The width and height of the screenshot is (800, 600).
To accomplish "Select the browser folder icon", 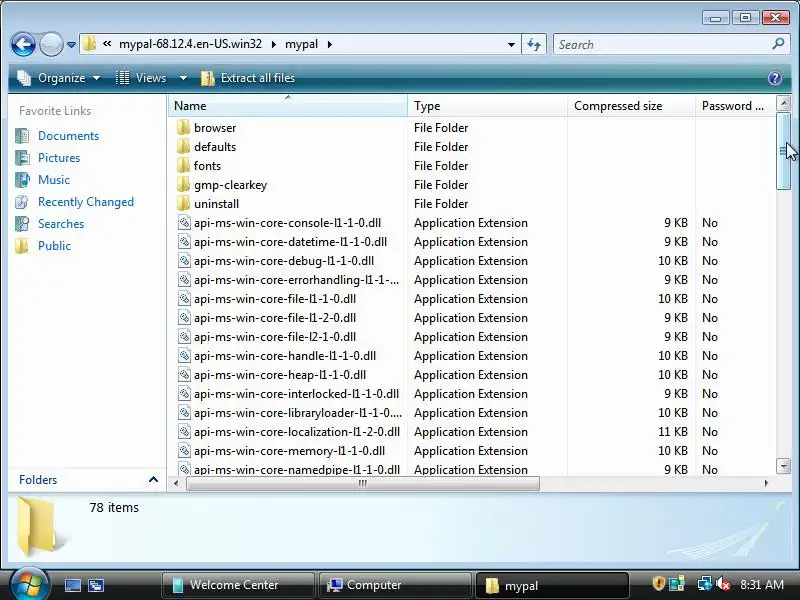I will [183, 128].
